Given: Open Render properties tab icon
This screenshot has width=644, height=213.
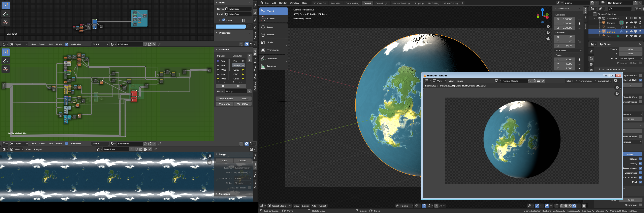Looking at the screenshot, I should [x=591, y=59].
